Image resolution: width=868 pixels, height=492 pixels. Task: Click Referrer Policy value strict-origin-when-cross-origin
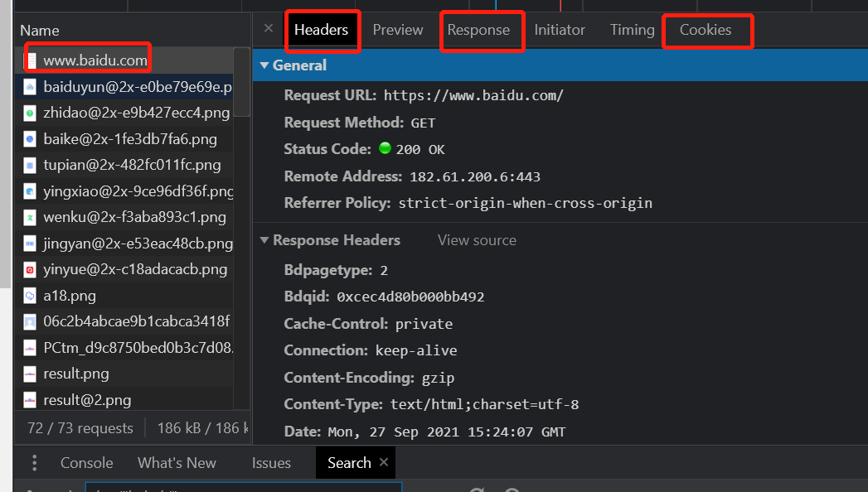pos(526,204)
